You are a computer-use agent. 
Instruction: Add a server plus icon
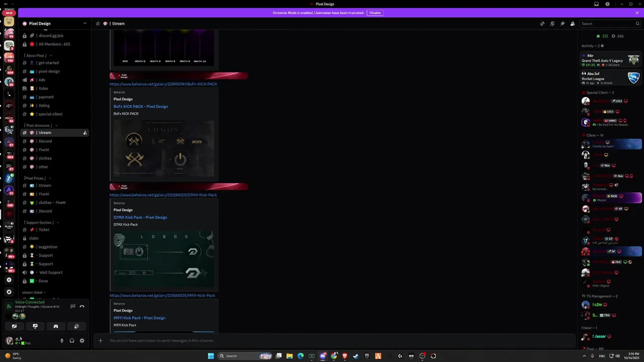coord(9,280)
